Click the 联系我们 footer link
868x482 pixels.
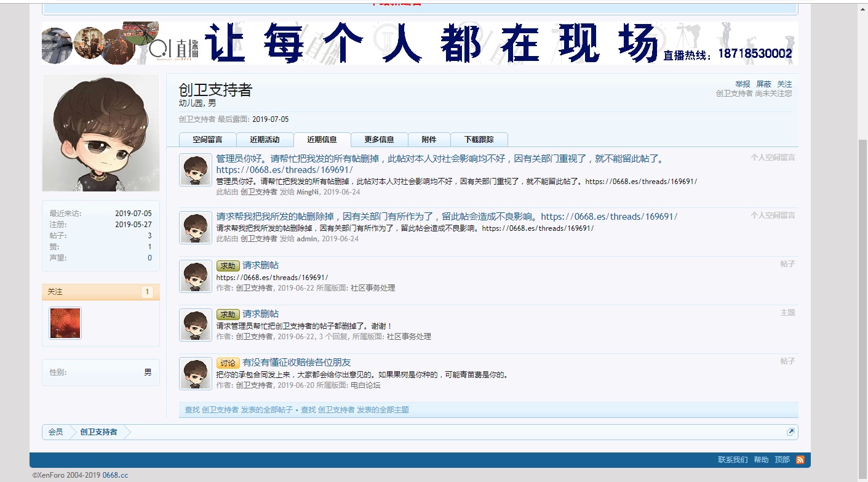click(x=733, y=460)
